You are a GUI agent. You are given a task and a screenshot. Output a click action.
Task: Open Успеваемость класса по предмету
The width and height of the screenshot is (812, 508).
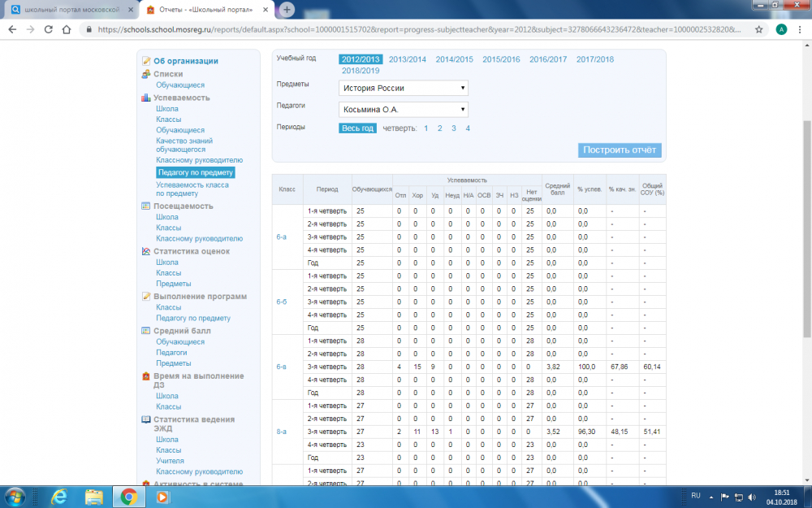coord(192,189)
